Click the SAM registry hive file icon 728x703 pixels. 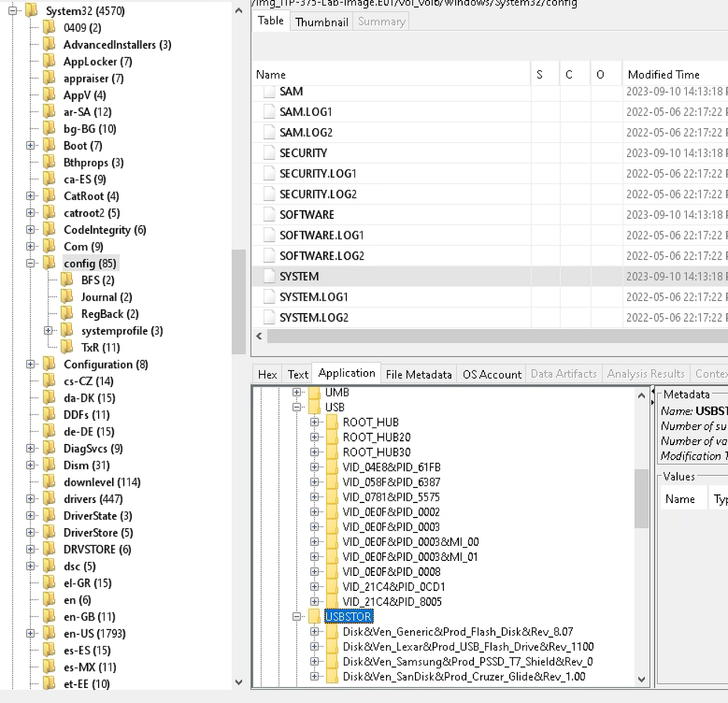pos(269,91)
